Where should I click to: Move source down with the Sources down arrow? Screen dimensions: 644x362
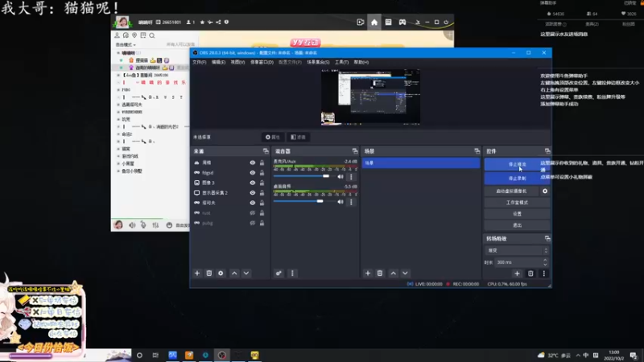246,274
